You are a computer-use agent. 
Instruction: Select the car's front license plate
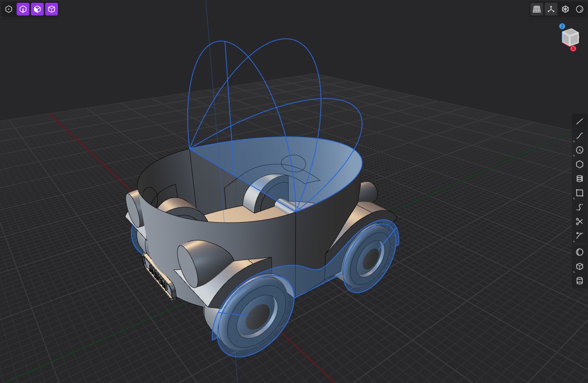[159, 277]
